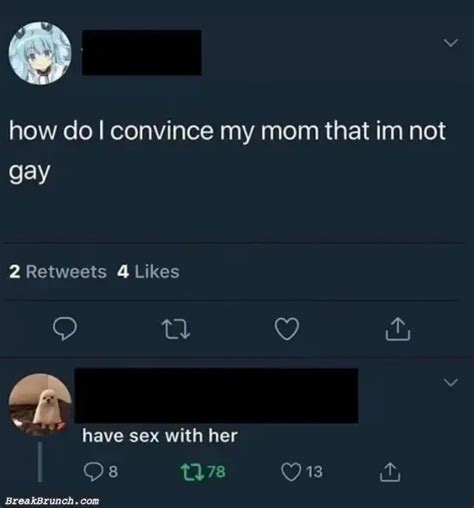Select the main tweet text
The image size is (474, 508).
pos(227,151)
